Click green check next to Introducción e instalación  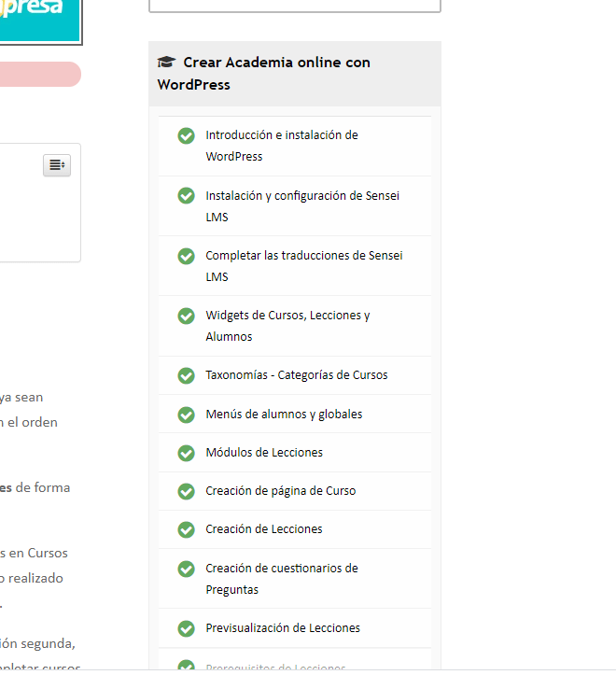[186, 136]
